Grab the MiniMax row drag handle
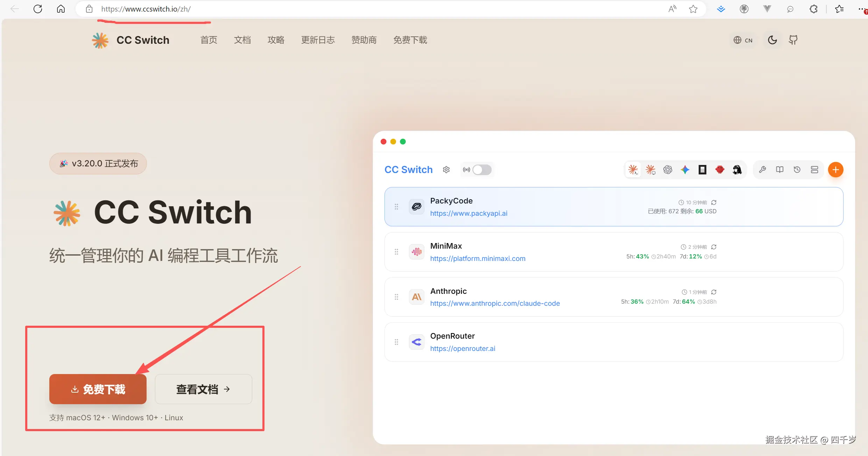This screenshot has width=868, height=456. pyautogui.click(x=396, y=252)
